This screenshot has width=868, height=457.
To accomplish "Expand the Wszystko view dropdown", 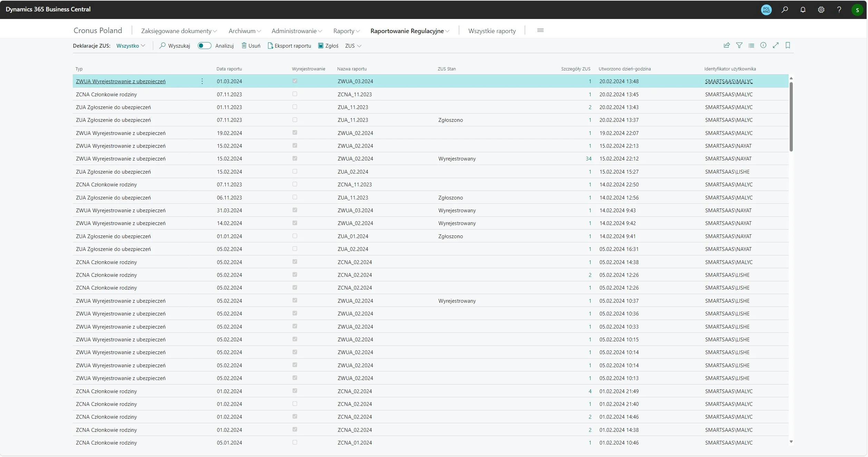I will 131,46.
